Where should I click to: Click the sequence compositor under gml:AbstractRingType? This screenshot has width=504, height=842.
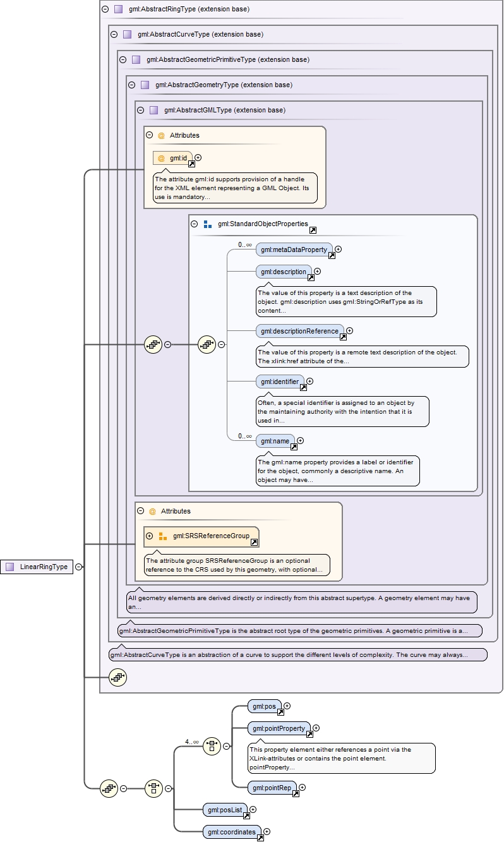[117, 678]
